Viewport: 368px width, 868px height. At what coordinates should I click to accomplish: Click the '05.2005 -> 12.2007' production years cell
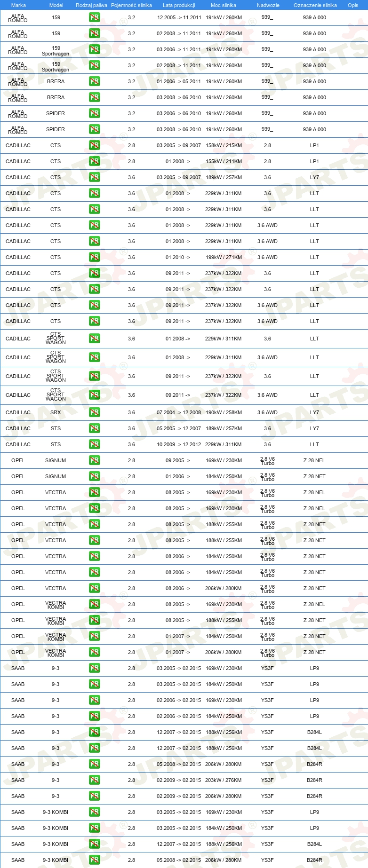click(179, 428)
